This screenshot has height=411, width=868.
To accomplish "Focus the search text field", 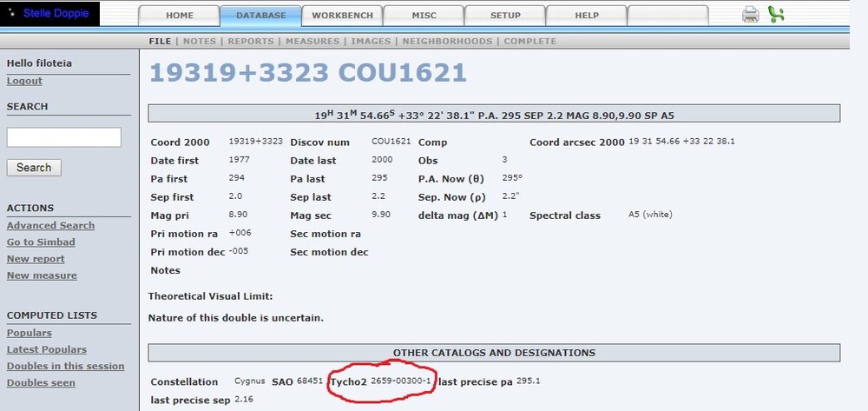I will tap(63, 137).
